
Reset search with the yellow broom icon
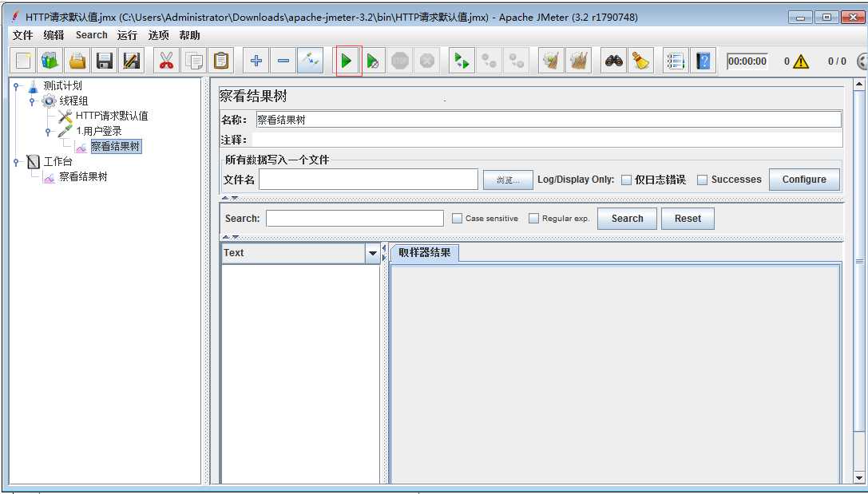(x=640, y=61)
